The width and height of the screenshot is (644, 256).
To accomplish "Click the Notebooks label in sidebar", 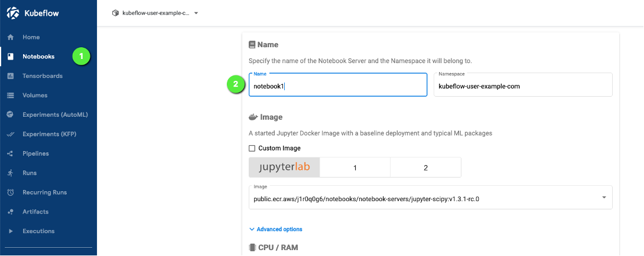I will (x=38, y=57).
